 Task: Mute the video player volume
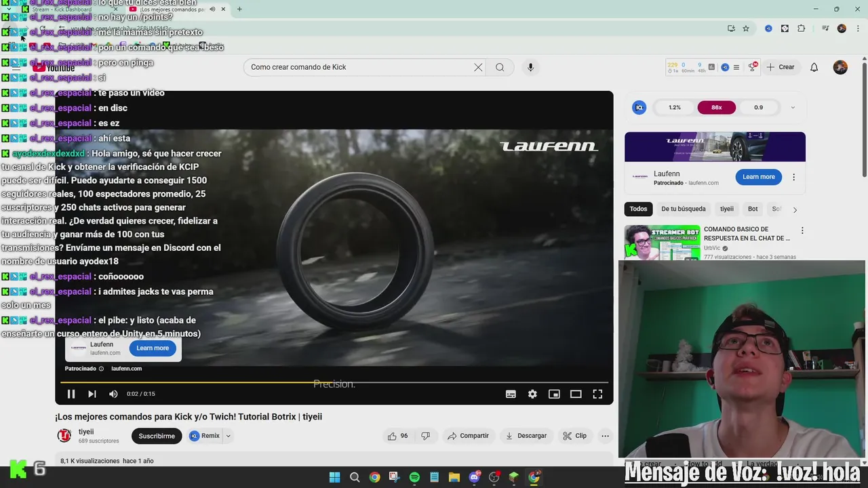113,394
